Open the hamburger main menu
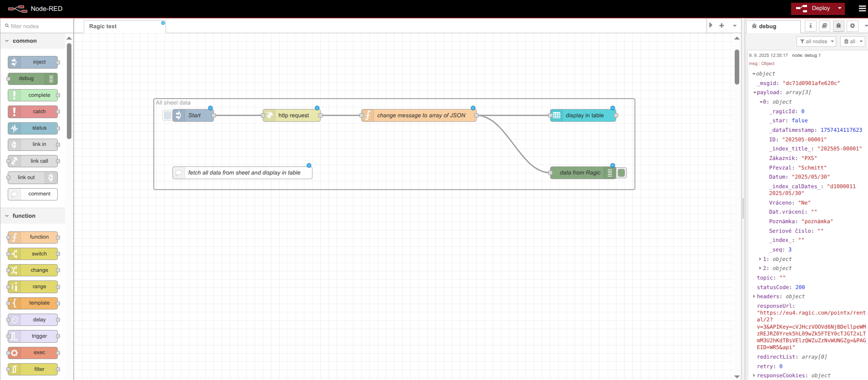 click(x=862, y=8)
